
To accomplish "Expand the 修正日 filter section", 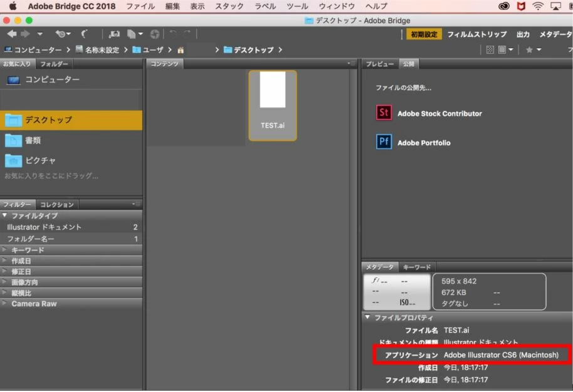I will [x=5, y=271].
